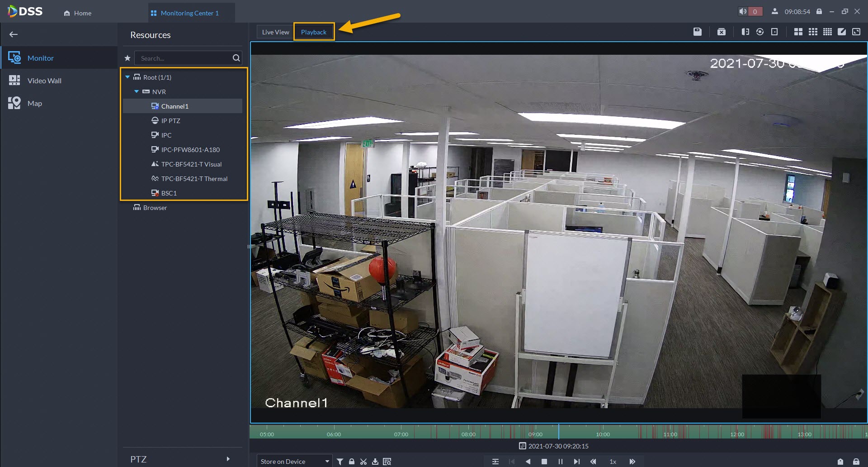Pause the playback
This screenshot has height=467, width=868.
tap(561, 462)
